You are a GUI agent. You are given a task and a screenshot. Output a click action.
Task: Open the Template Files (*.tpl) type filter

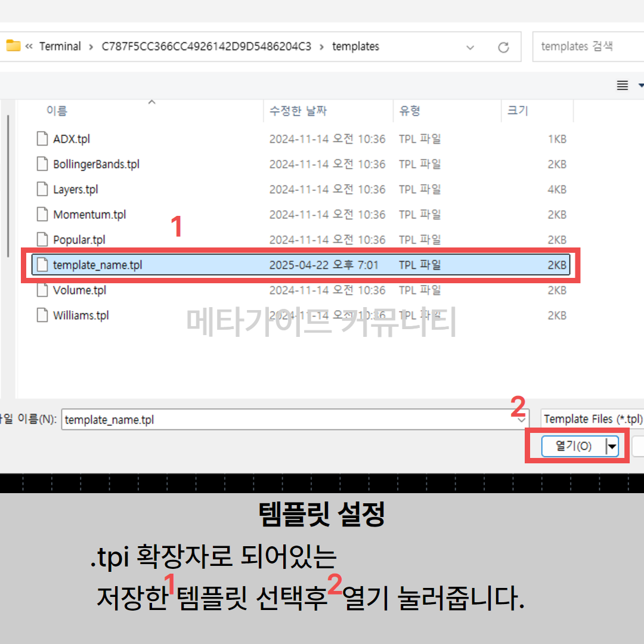click(x=593, y=419)
